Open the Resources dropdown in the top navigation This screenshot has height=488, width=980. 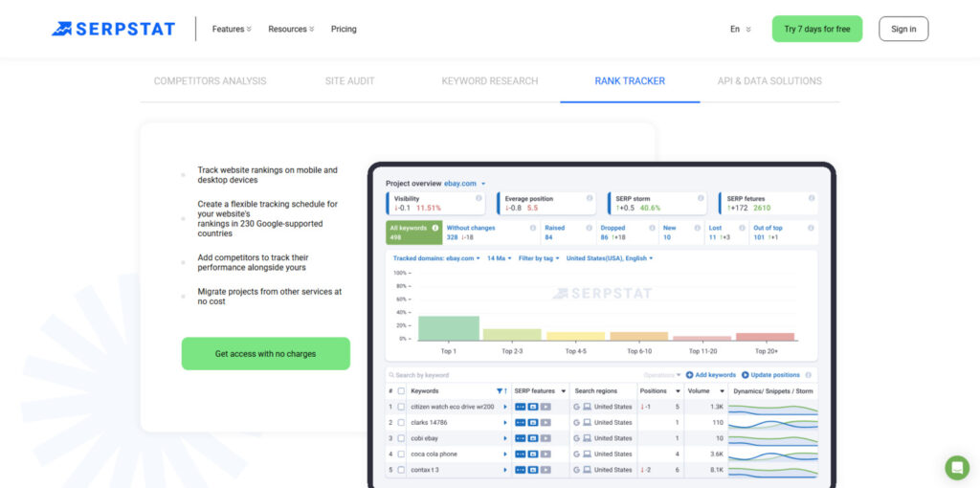[x=291, y=29]
